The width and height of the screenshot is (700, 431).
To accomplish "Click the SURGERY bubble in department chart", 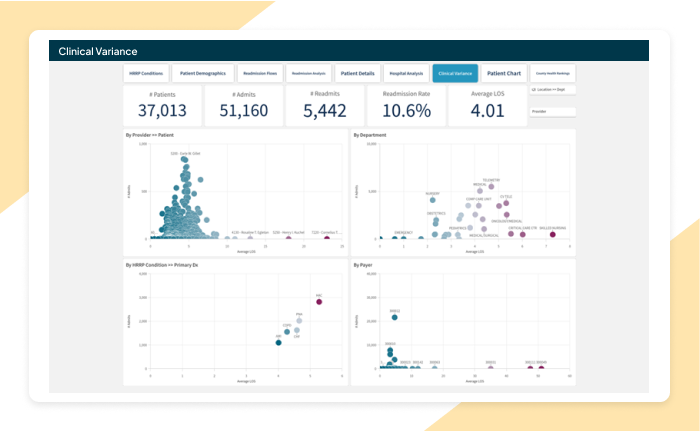I will pos(432,199).
